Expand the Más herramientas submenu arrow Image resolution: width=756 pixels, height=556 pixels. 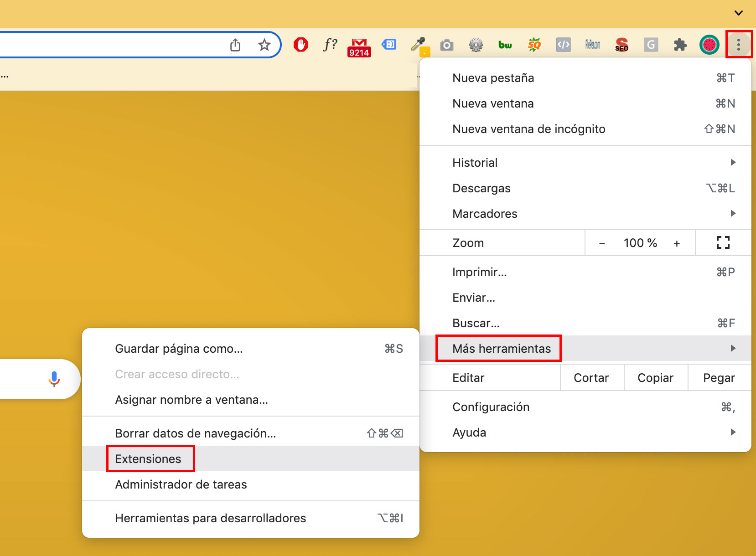[733, 348]
